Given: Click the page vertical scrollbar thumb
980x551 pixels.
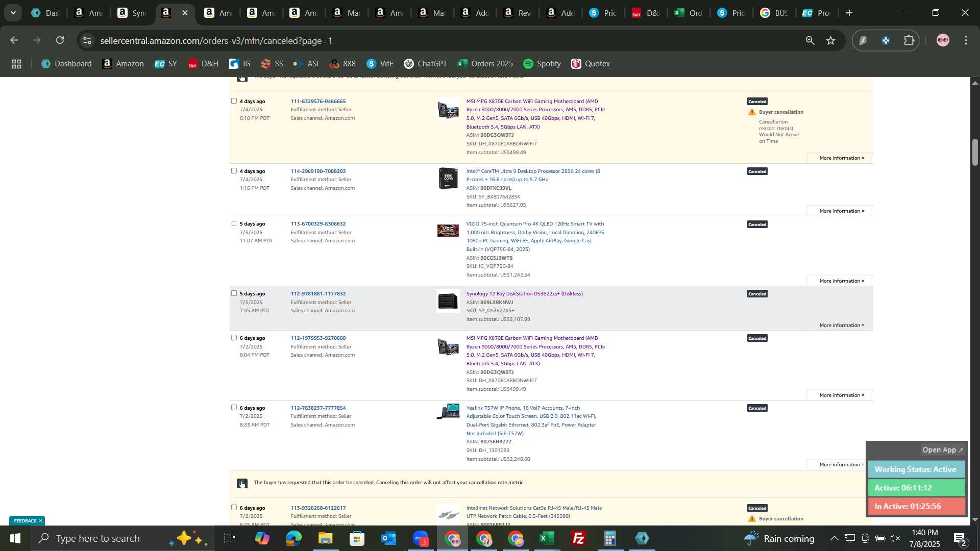Looking at the screenshot, I should point(975,152).
